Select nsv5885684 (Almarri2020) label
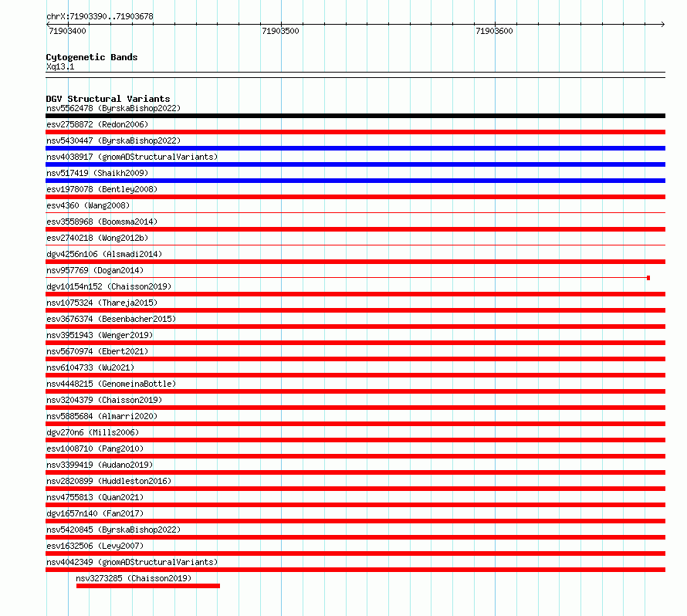The height and width of the screenshot is (616, 687). [102, 416]
